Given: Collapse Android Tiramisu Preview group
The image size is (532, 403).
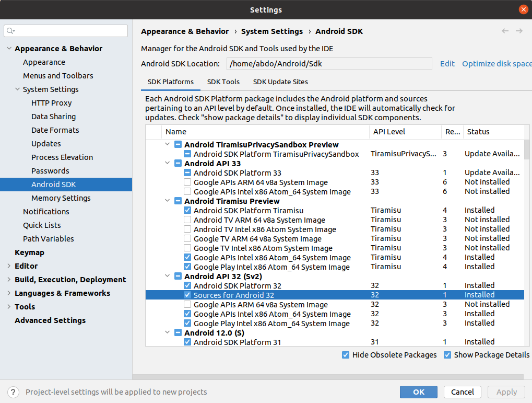Looking at the screenshot, I should coord(167,201).
